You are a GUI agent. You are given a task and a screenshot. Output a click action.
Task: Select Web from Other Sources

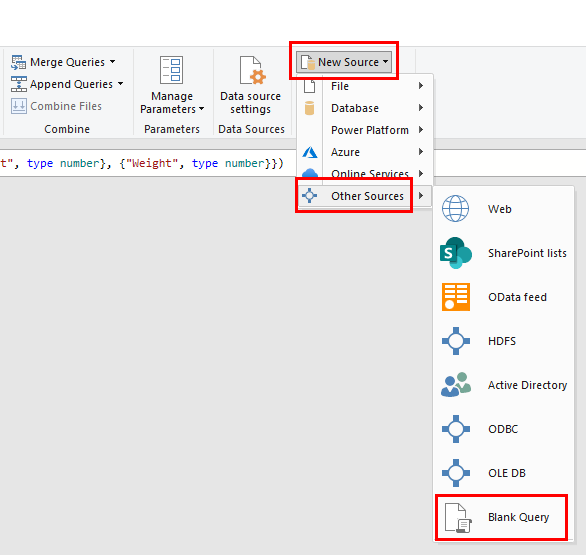tap(503, 209)
